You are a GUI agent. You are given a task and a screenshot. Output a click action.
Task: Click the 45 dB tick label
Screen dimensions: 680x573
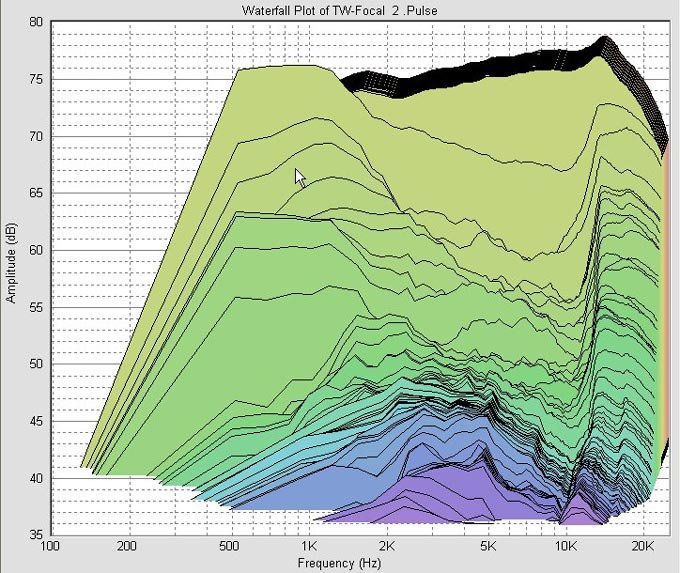(36, 421)
